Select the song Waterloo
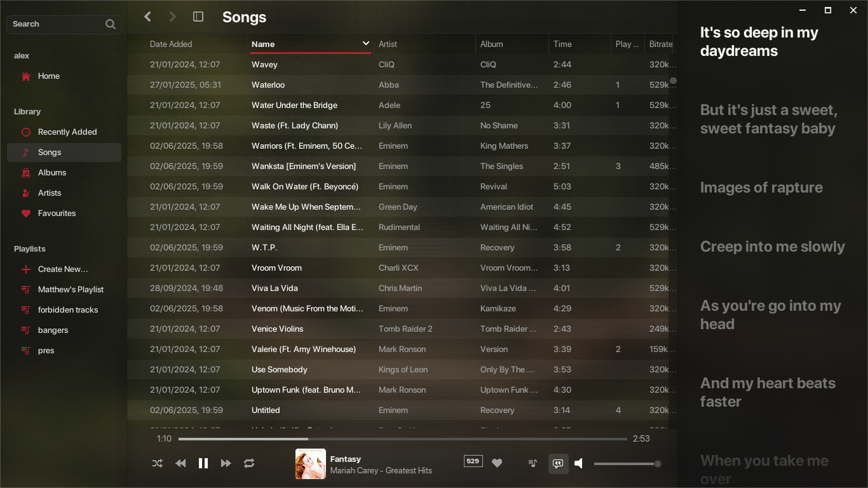Screen dimensions: 868x488 tap(268, 85)
